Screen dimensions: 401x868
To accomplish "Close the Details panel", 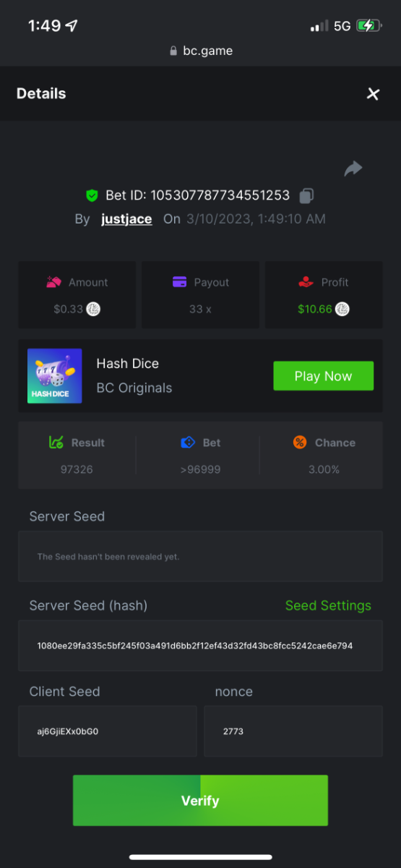I will point(373,94).
